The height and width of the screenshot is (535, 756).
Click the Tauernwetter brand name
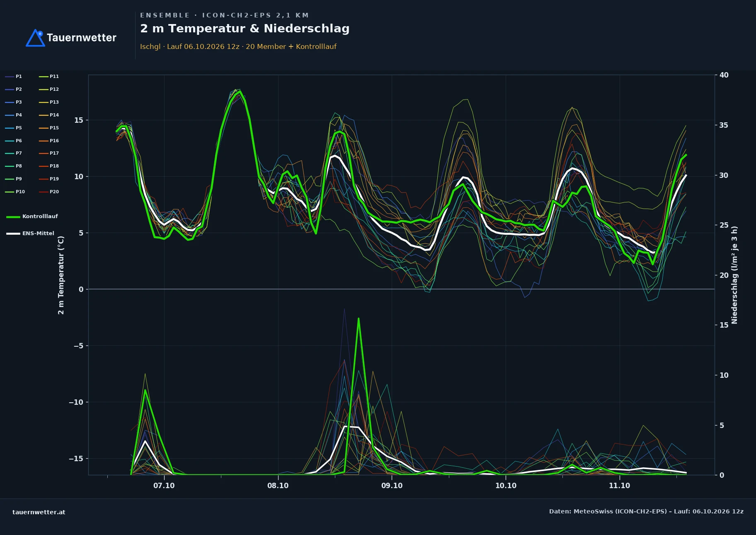pyautogui.click(x=82, y=38)
